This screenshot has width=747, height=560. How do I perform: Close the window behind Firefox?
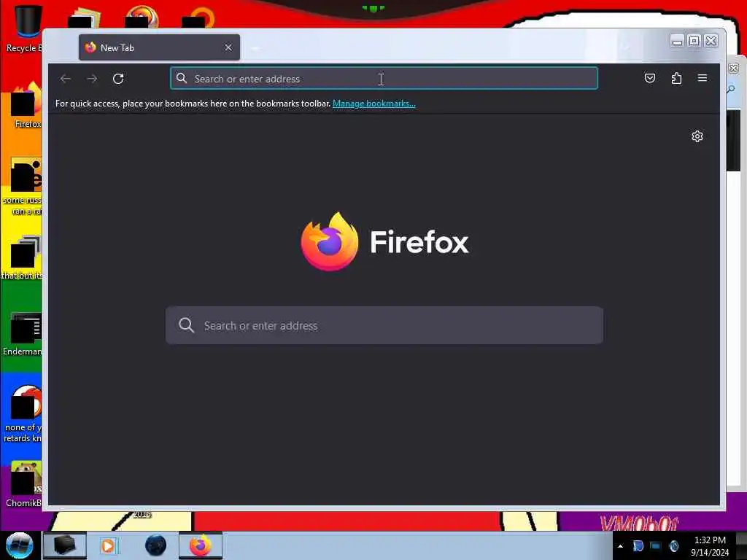(x=734, y=68)
